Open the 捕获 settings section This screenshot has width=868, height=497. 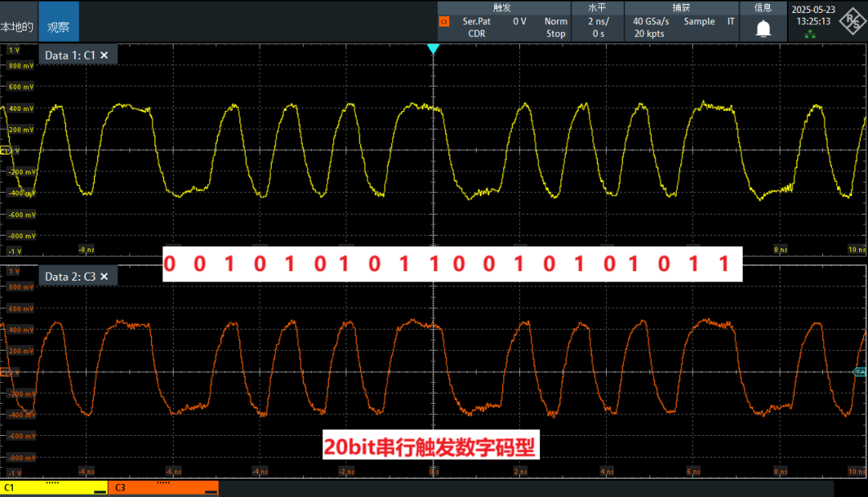[x=680, y=8]
